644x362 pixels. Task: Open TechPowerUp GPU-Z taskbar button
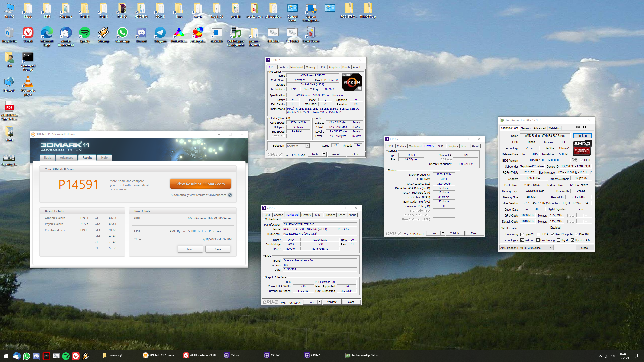coord(362,355)
